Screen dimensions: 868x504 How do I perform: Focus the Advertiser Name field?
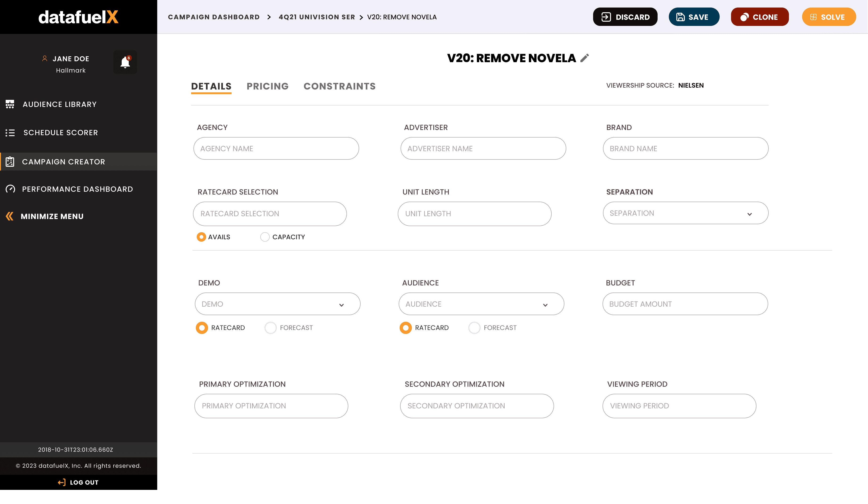[x=483, y=149]
